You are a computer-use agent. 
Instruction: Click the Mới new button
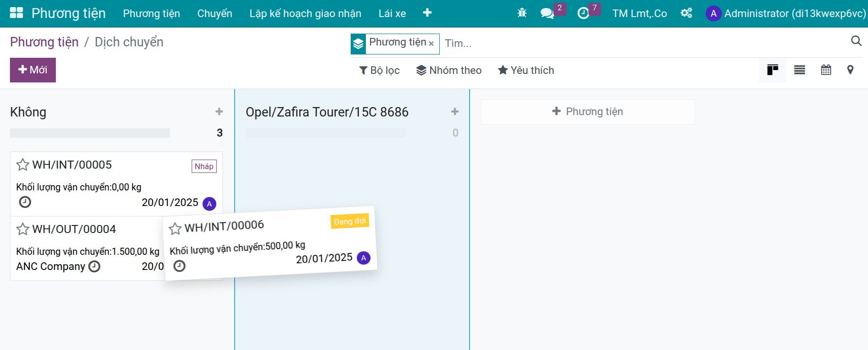click(x=33, y=70)
